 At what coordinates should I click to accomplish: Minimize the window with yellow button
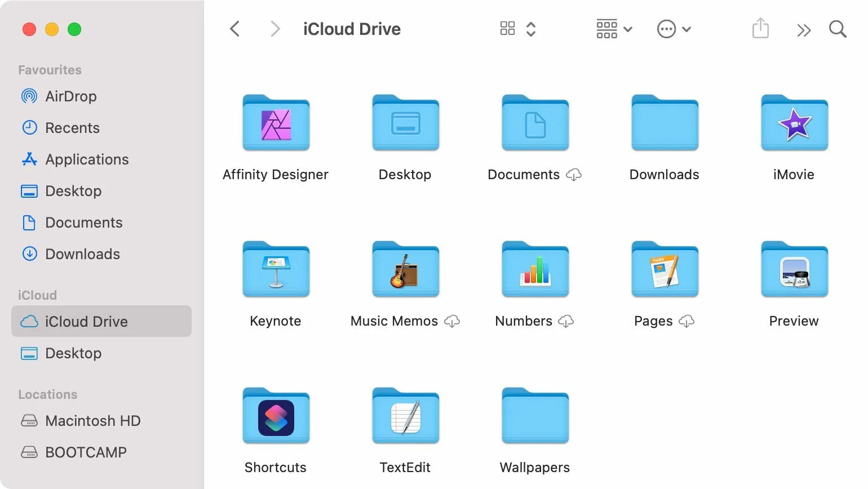(52, 29)
